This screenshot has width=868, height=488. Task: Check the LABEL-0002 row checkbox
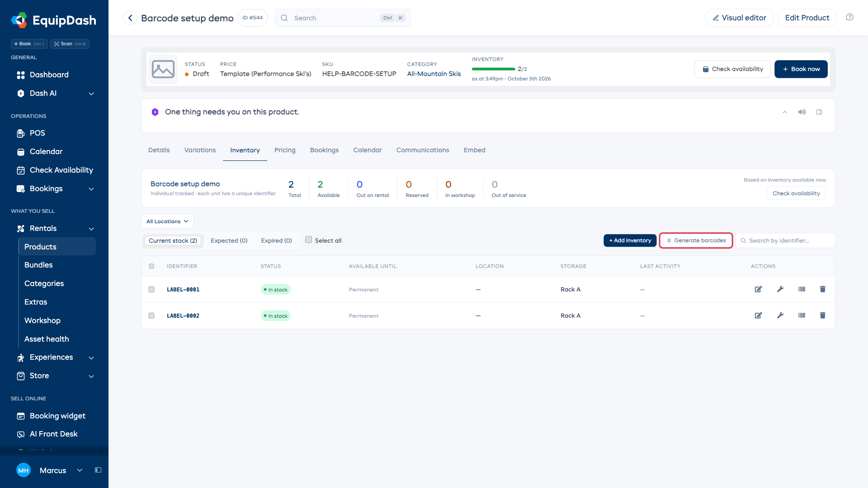151,316
